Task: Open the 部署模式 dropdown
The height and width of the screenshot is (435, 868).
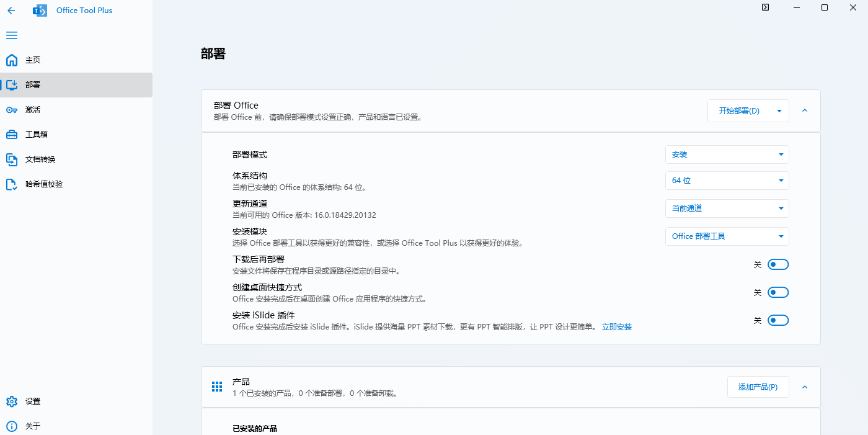Action: coord(727,155)
